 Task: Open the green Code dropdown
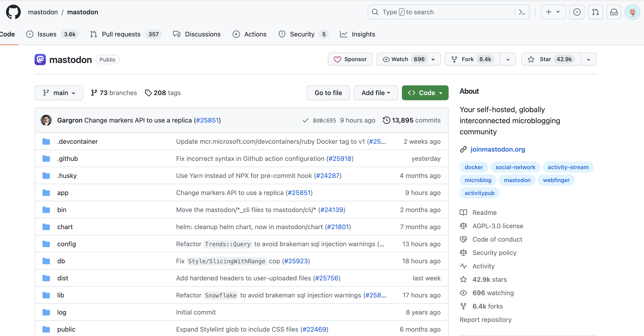(x=425, y=93)
